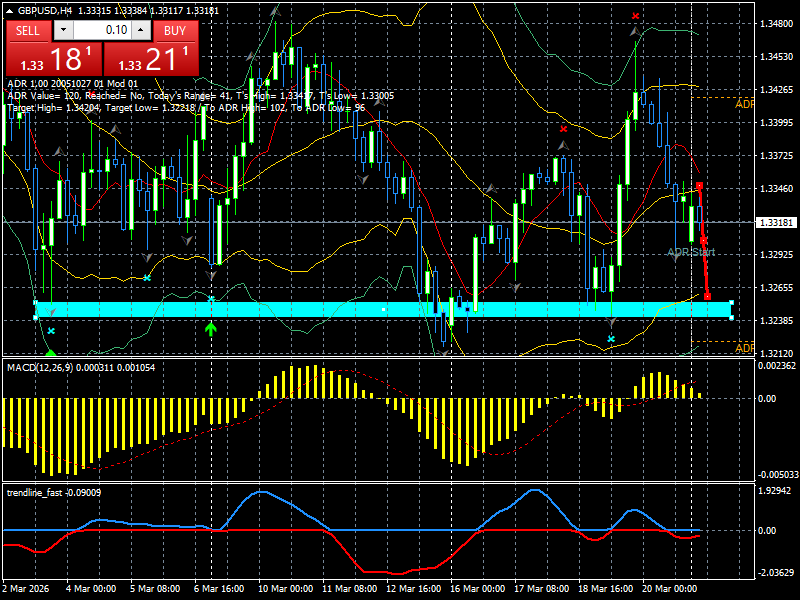Screen dimensions: 800x600
Task: Click the 1.92942 trendline scale value
Action: 774,490
